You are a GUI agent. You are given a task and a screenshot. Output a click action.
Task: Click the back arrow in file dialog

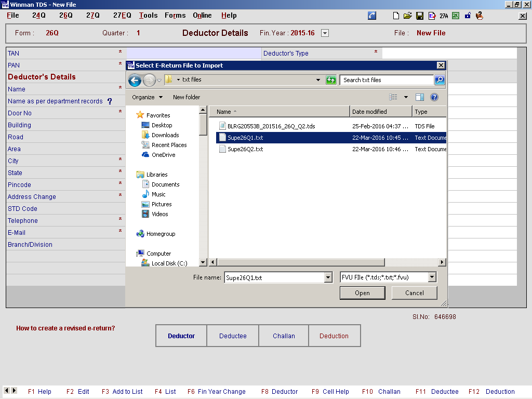click(x=135, y=80)
